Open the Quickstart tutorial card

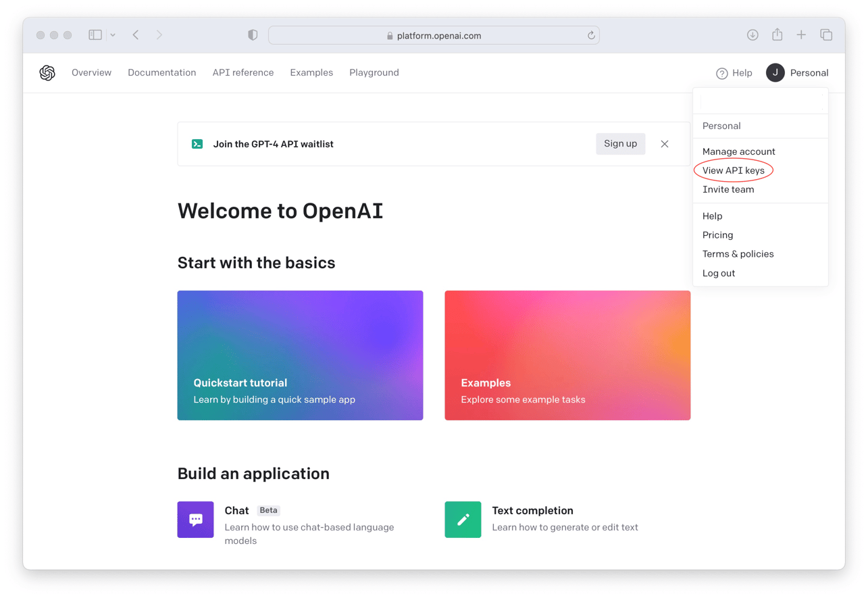point(300,355)
